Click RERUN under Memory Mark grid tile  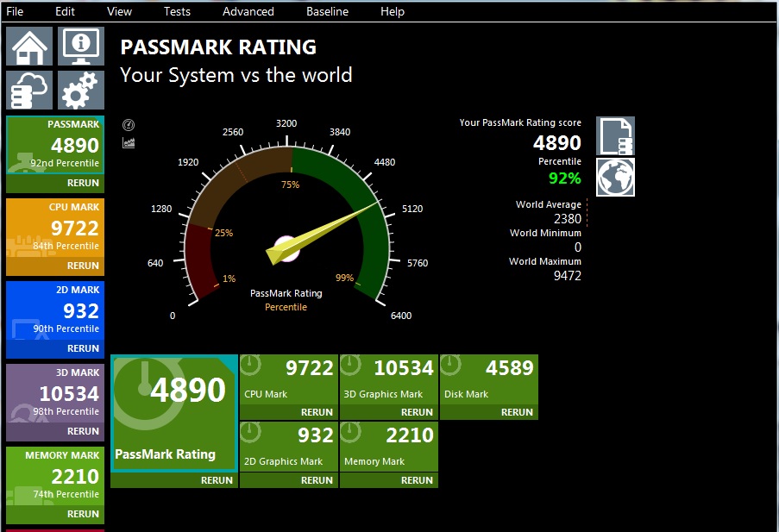pyautogui.click(x=417, y=480)
